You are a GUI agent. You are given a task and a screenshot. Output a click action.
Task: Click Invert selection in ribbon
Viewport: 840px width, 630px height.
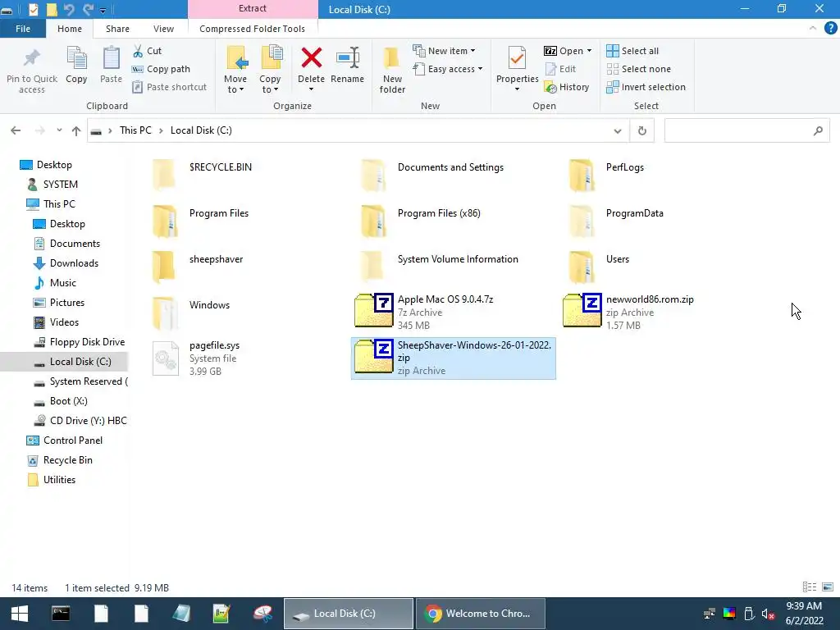click(646, 87)
